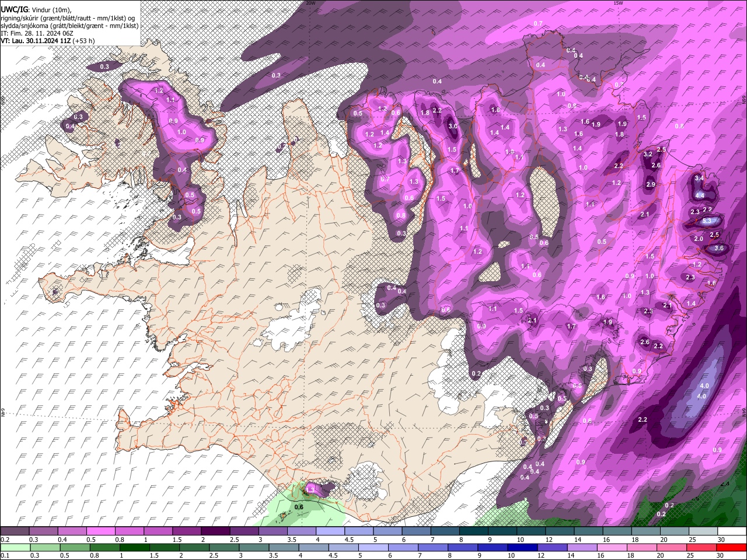Pick the red-pink rain swatch labeled 25
The height and width of the screenshot is (560, 747).
(x=701, y=547)
